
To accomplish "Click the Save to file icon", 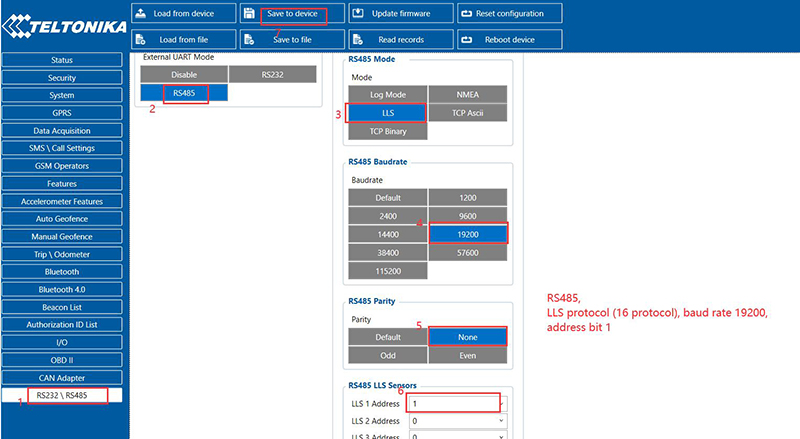I will click(x=250, y=40).
